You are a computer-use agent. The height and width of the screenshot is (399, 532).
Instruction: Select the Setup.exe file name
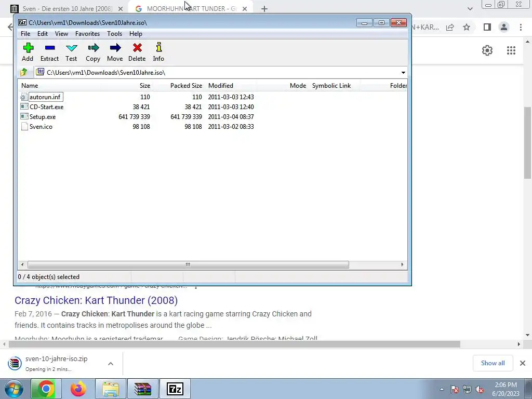(43, 117)
